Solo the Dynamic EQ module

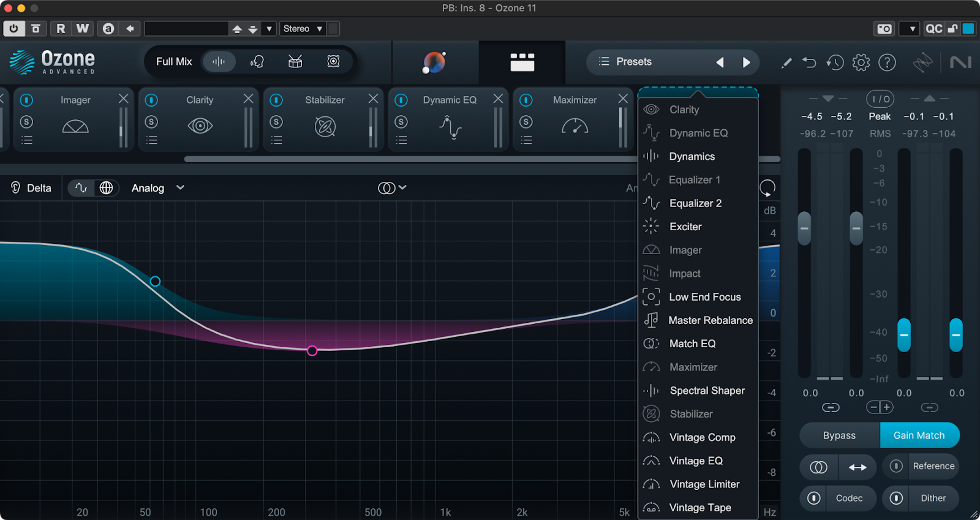(x=401, y=122)
